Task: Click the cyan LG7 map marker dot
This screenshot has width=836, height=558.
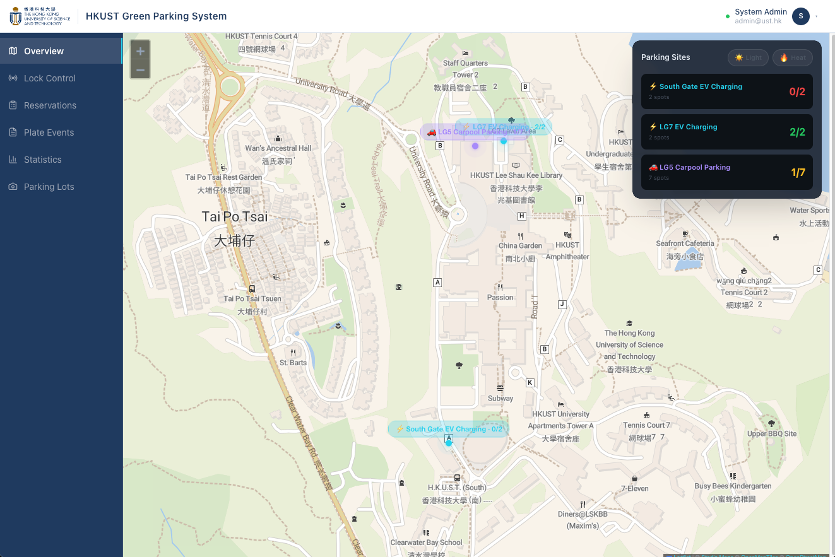Action: tap(503, 141)
